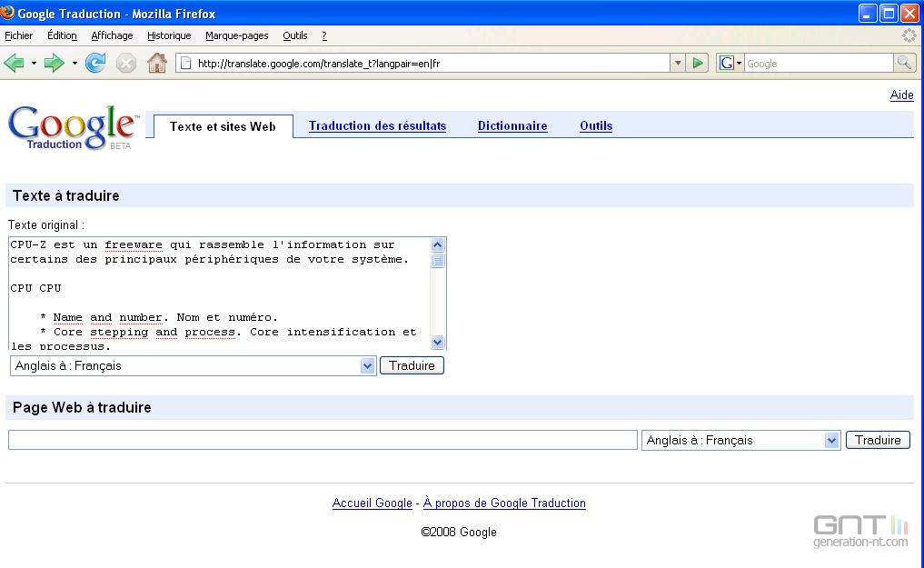
Task: Click the Firefox icon in the title bar
Action: 7,13
